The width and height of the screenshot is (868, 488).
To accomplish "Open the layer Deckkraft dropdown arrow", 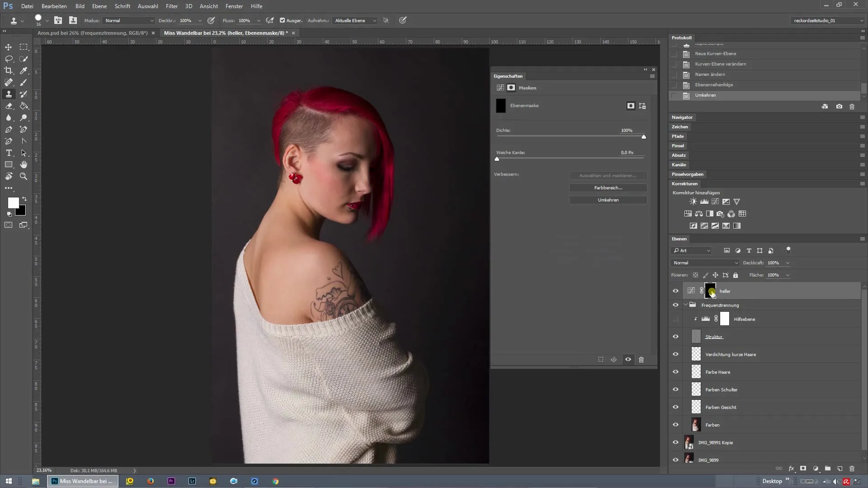I will [788, 263].
